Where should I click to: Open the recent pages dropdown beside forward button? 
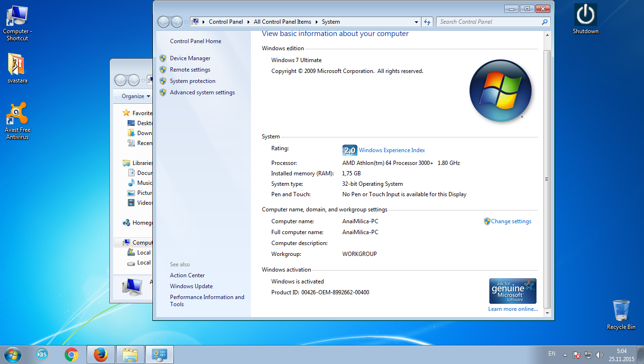(x=187, y=22)
